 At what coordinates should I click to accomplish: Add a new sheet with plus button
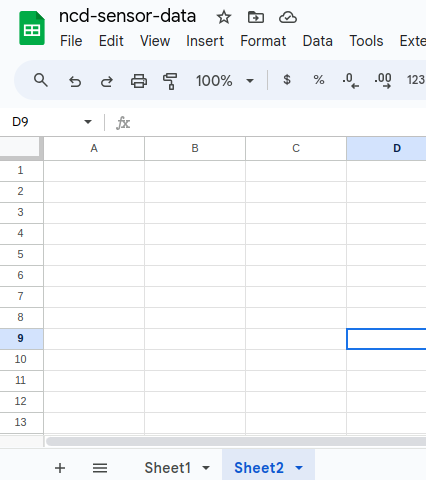click(x=60, y=468)
